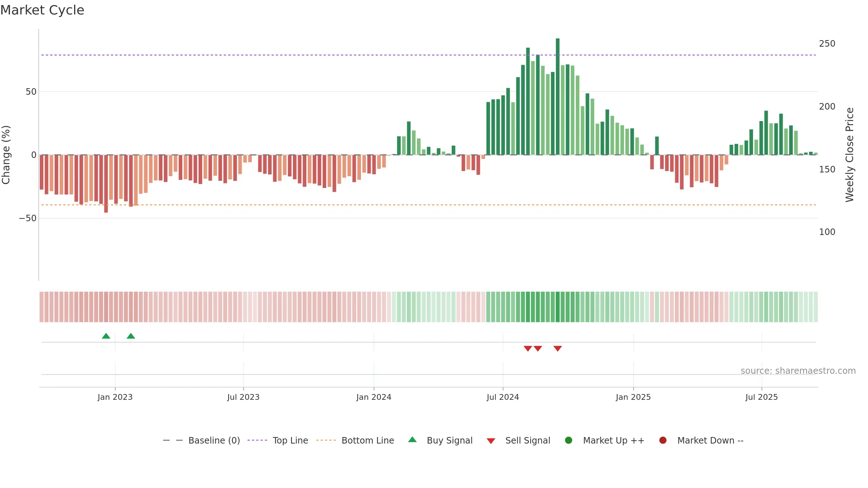Toggle the Market Up ++ legend entry

pyautogui.click(x=604, y=440)
